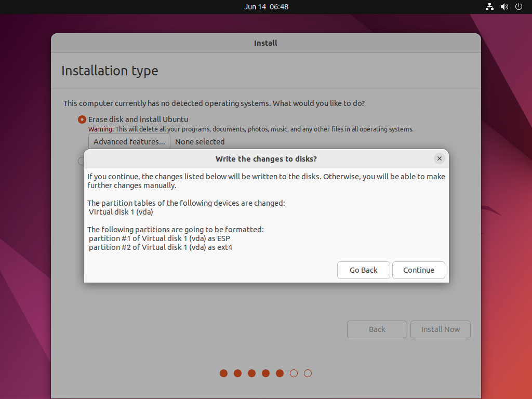Open the volume speaker icon

504,7
